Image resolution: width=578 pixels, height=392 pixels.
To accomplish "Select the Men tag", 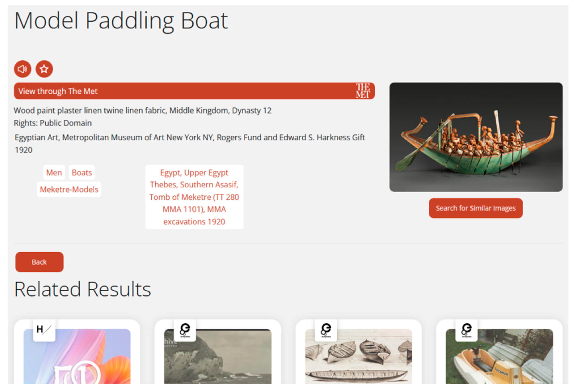I will [54, 172].
